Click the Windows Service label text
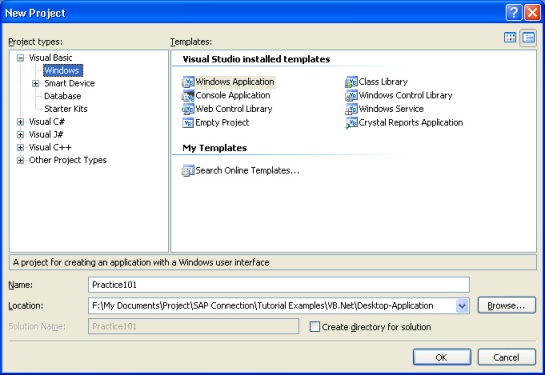This screenshot has width=545, height=375. pyautogui.click(x=391, y=109)
